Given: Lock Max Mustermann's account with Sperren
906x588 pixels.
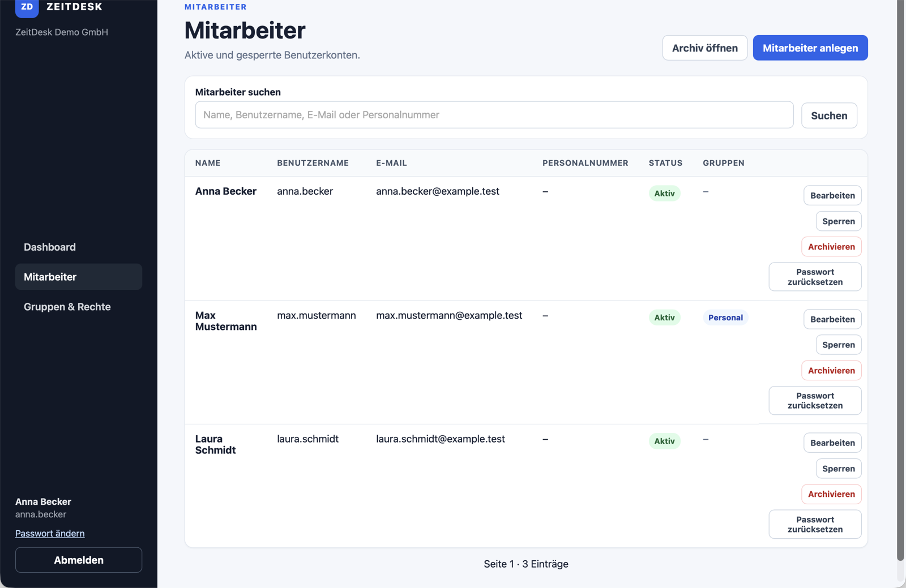Looking at the screenshot, I should [839, 345].
